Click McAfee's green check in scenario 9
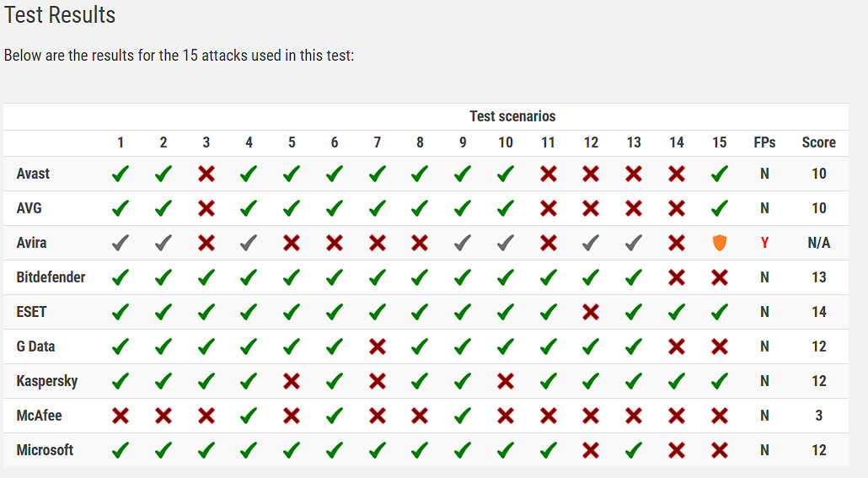 click(463, 416)
